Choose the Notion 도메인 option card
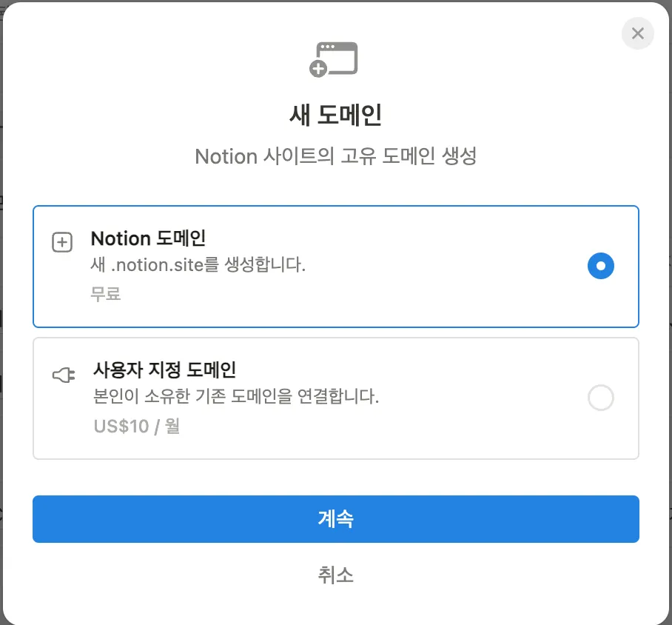The height and width of the screenshot is (625, 672). [x=444, y=296]
